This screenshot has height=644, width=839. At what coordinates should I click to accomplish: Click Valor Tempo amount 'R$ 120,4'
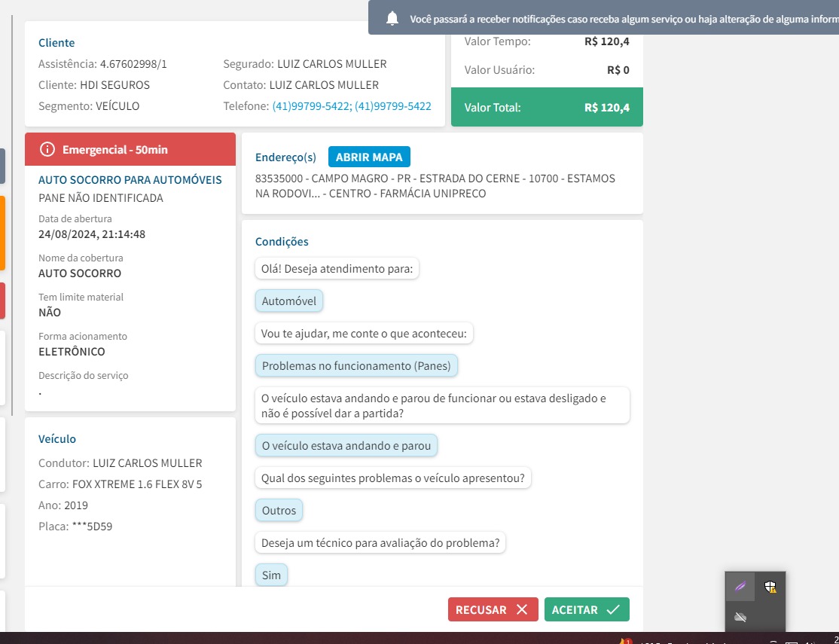(x=607, y=41)
